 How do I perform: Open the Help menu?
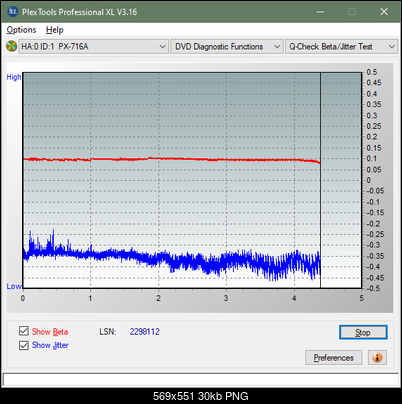click(x=54, y=30)
